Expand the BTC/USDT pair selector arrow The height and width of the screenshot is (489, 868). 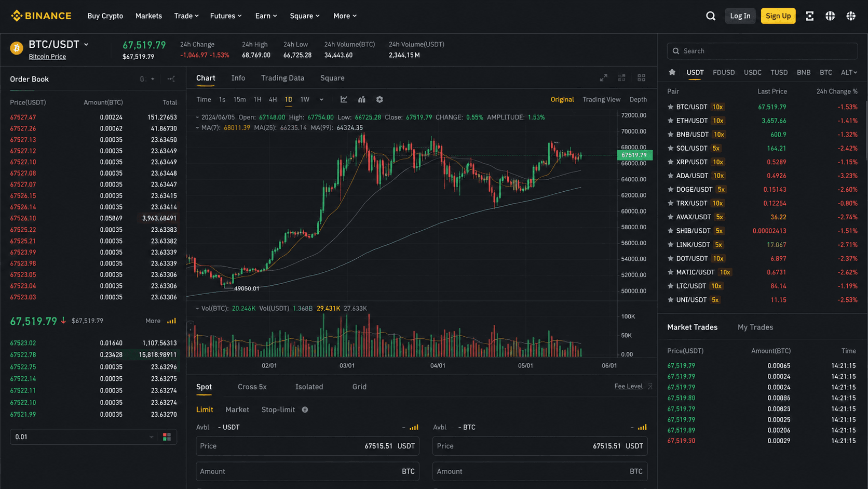pos(86,45)
